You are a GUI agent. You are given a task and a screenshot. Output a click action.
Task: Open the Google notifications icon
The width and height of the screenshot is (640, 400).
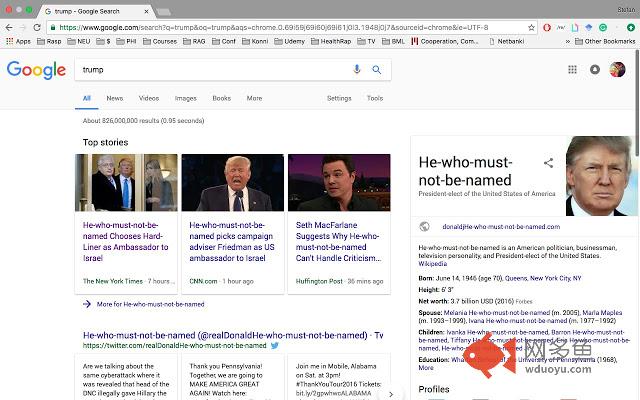pyautogui.click(x=595, y=69)
